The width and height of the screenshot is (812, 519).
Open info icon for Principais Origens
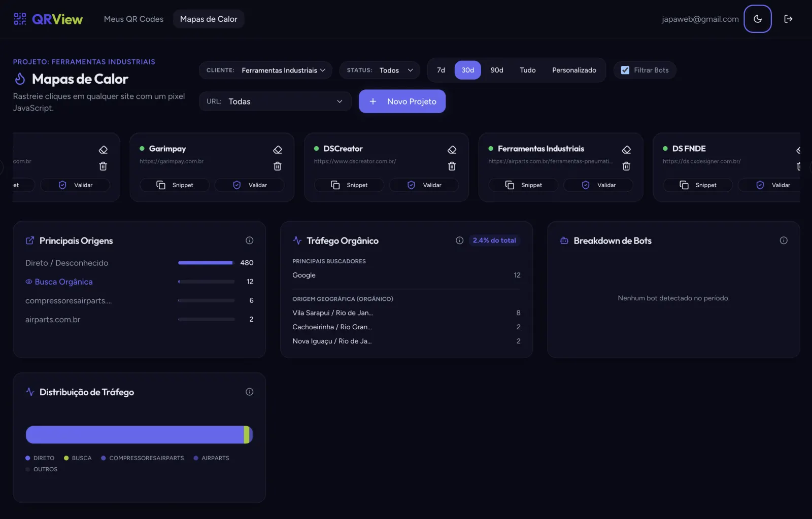click(x=250, y=240)
